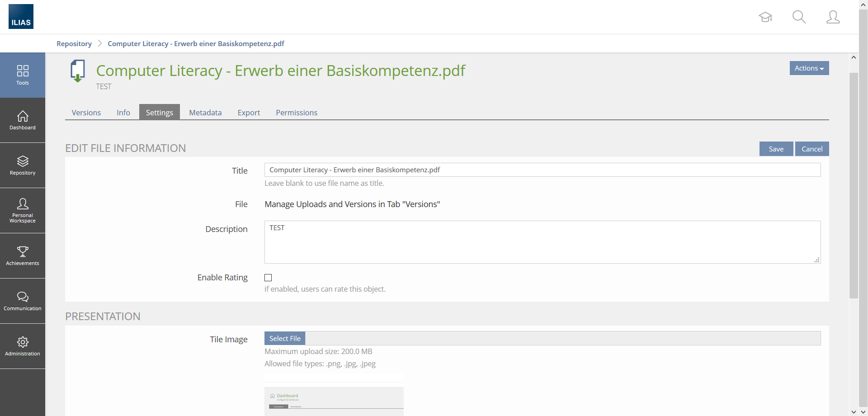Enable the Rating checkbox

268,278
